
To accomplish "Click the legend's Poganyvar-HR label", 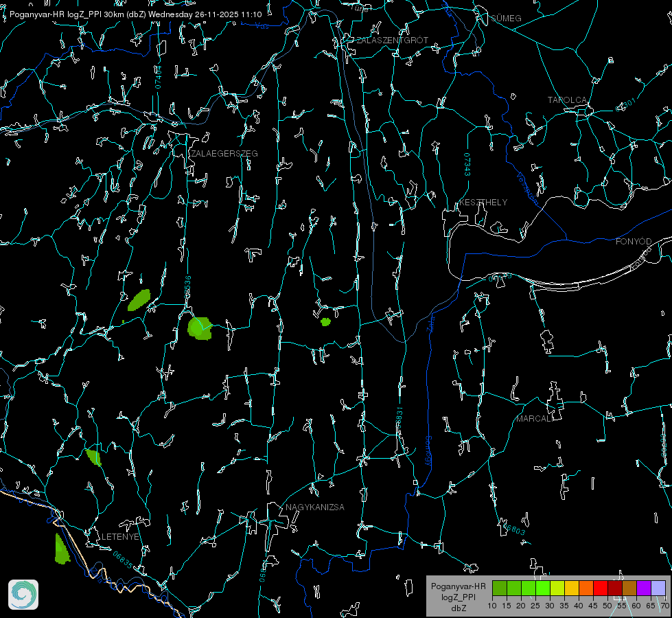I will 458,586.
